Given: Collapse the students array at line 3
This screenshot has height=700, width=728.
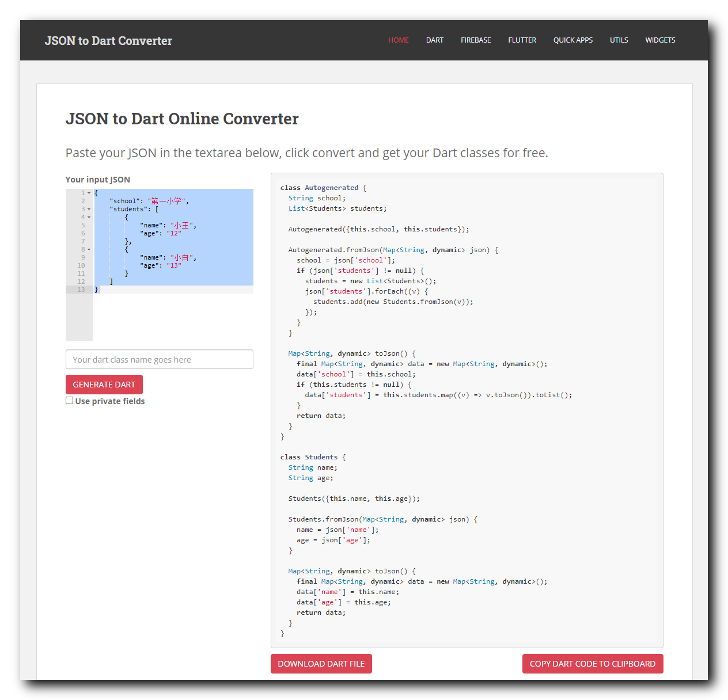Looking at the screenshot, I should coord(90,209).
